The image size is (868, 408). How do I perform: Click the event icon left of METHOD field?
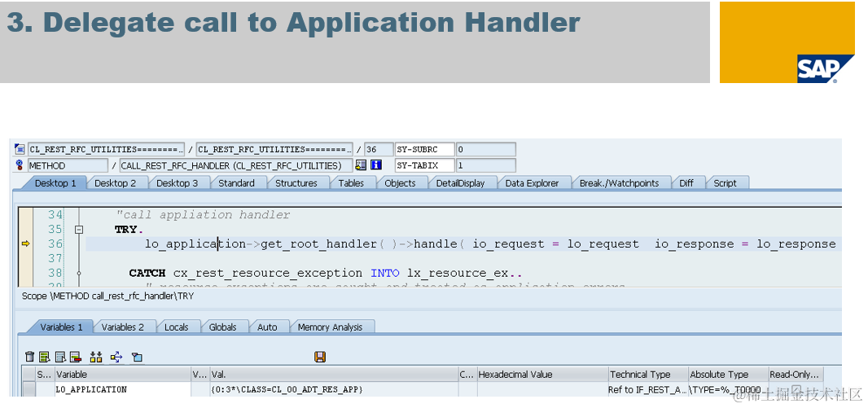(20, 165)
